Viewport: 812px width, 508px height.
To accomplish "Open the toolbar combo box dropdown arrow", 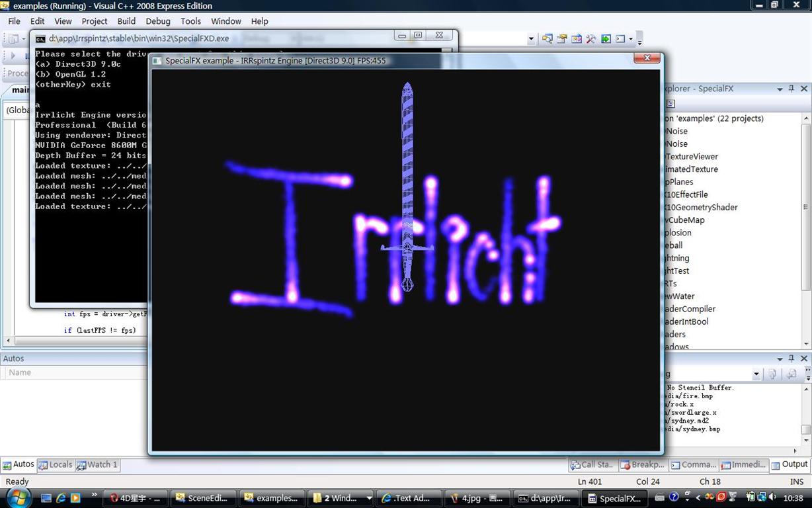I will pyautogui.click(x=531, y=39).
